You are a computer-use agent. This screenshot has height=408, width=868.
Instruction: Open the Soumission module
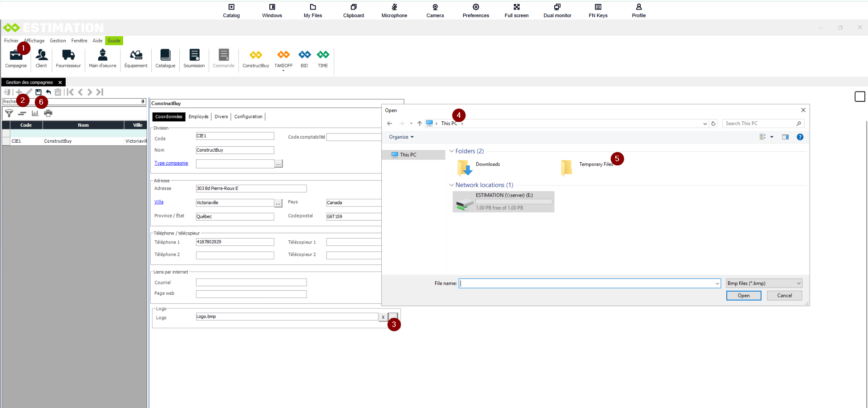pyautogui.click(x=194, y=58)
